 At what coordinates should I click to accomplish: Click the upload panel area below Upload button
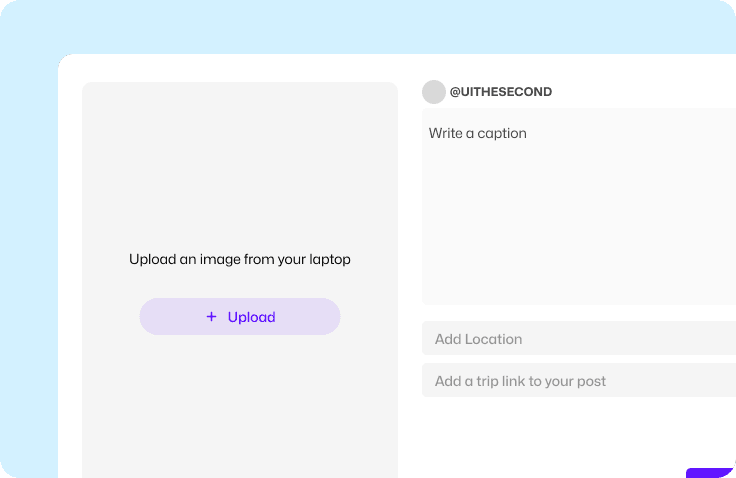(x=240, y=410)
